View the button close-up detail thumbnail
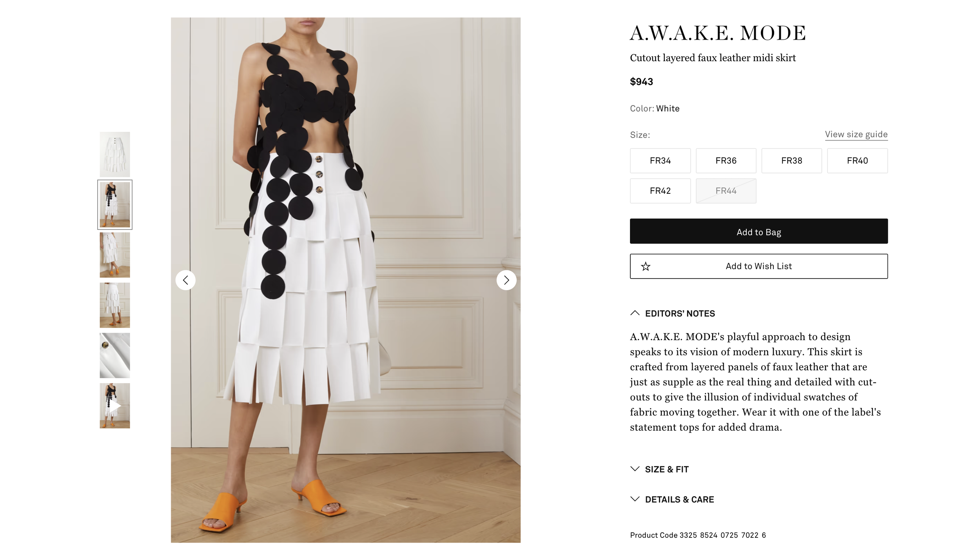980x559 pixels. point(115,355)
